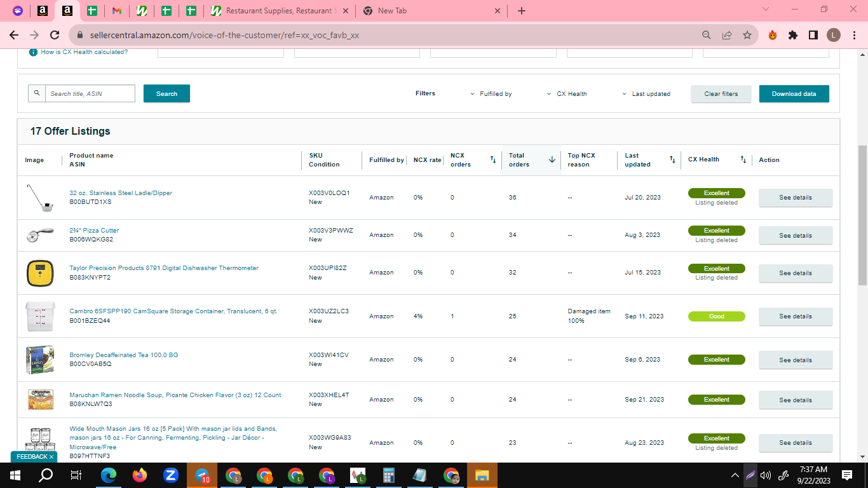Open the volume control in system tray
Screen dimensions: 868x488
point(766,475)
